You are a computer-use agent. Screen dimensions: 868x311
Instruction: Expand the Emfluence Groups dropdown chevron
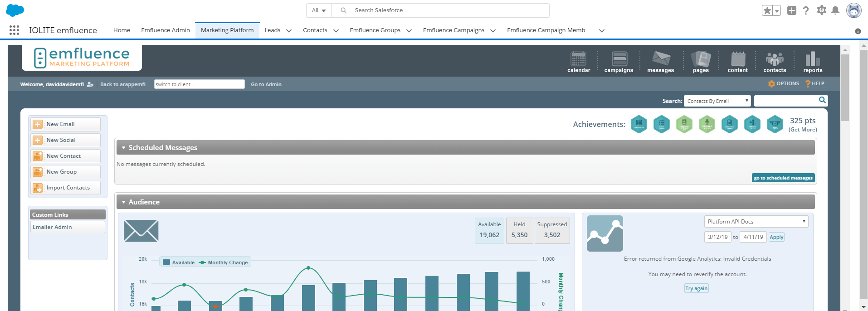pos(409,31)
